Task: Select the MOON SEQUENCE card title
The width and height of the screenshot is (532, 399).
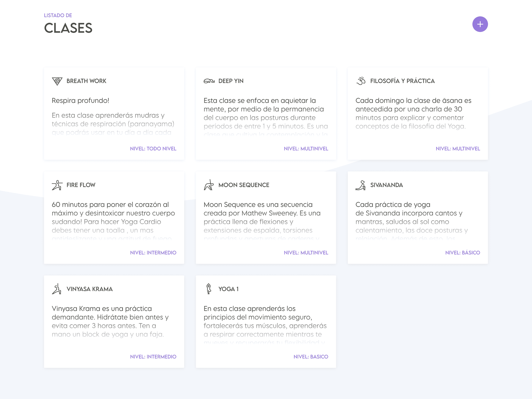Action: point(244,185)
